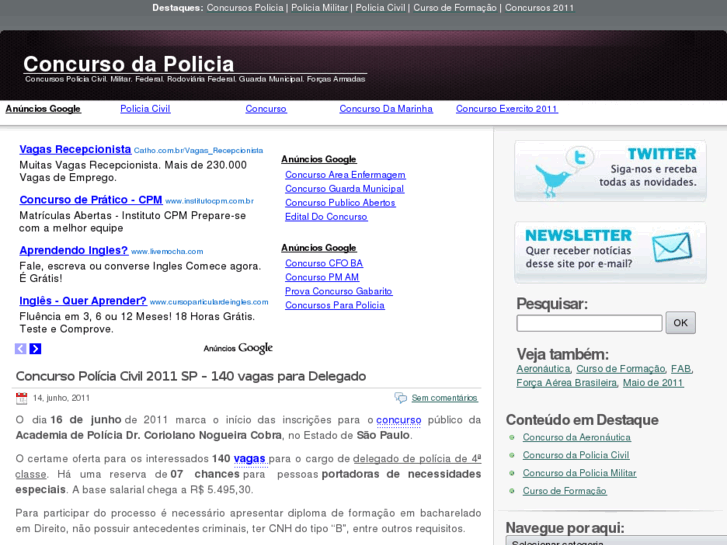727x545 pixels.
Task: Open the Aprendendo Ingles? ad
Action: (x=73, y=250)
